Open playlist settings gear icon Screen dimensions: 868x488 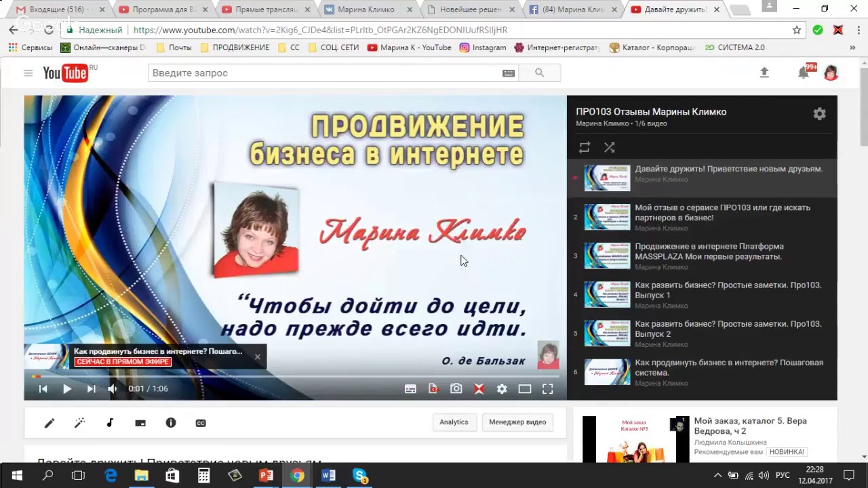click(x=819, y=114)
